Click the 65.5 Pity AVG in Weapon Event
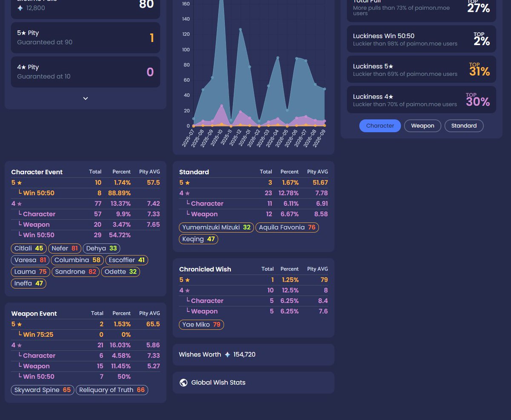Screen dimensions: 511x420 [152, 324]
